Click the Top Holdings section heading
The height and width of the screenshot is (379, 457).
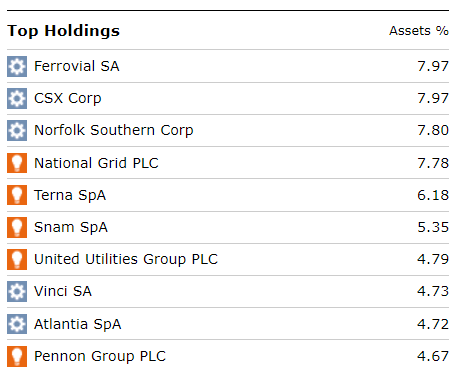[x=63, y=31]
